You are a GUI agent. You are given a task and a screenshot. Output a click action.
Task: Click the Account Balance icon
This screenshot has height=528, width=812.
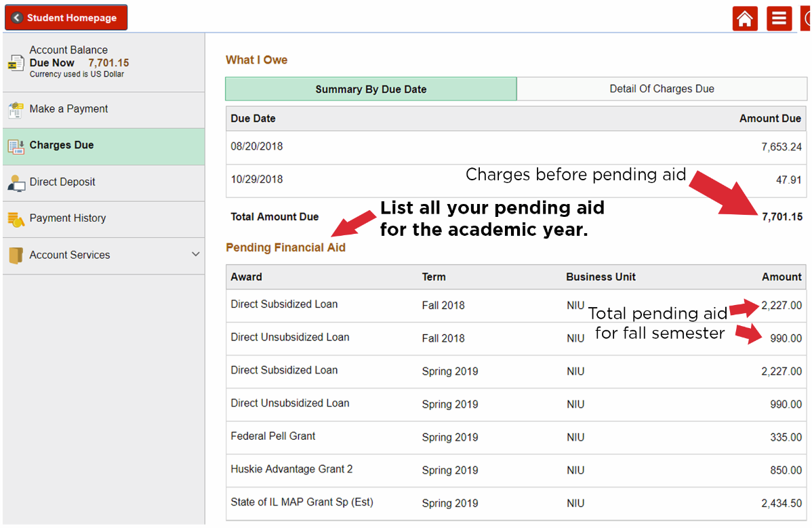coord(16,63)
